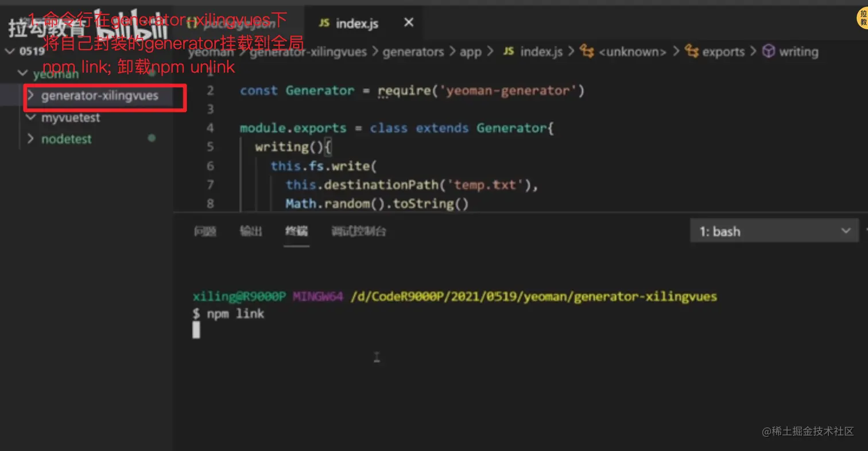Close the index.js editor tab
Viewport: 868px width, 451px height.
click(x=409, y=22)
